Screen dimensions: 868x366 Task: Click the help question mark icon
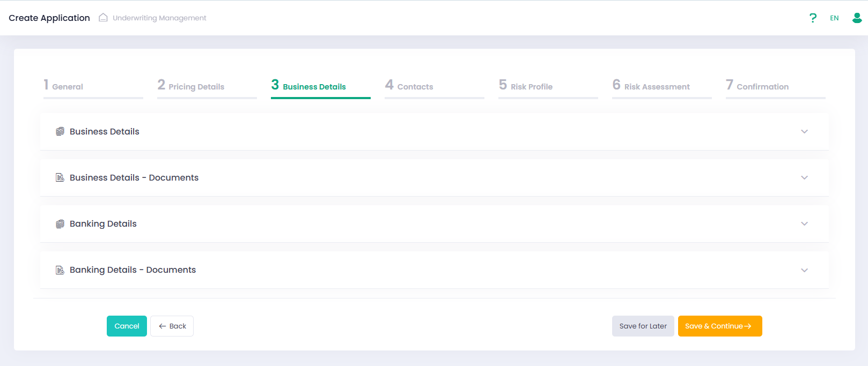click(x=813, y=18)
